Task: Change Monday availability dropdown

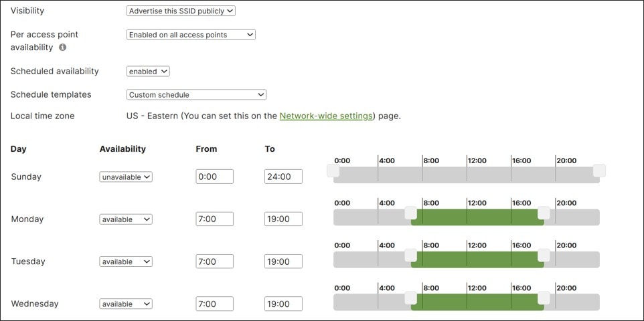Action: 126,219
